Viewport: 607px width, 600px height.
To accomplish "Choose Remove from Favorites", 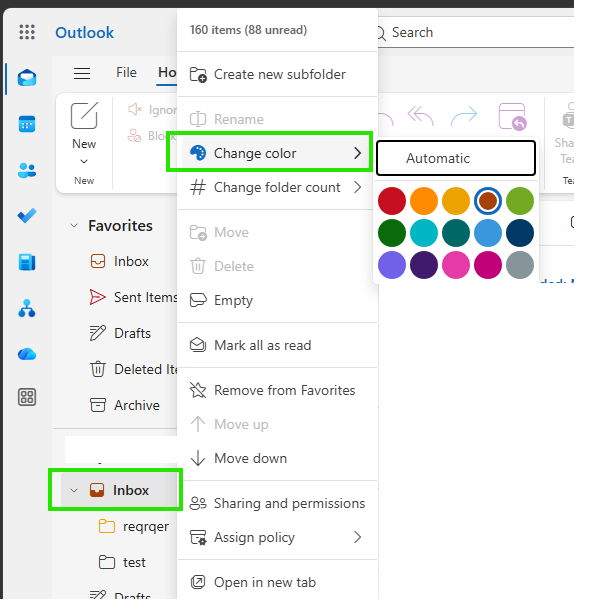I will point(277,390).
